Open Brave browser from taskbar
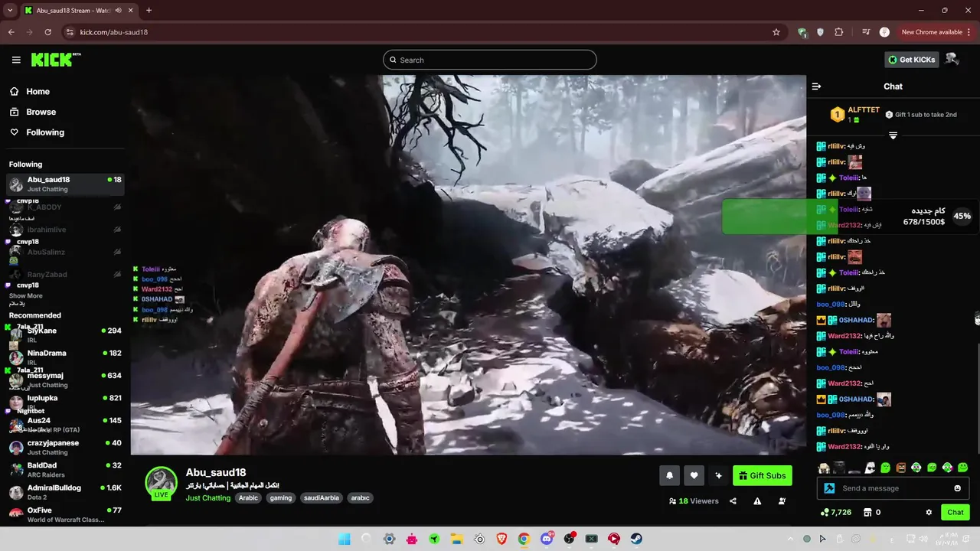980x551 pixels. point(501,539)
